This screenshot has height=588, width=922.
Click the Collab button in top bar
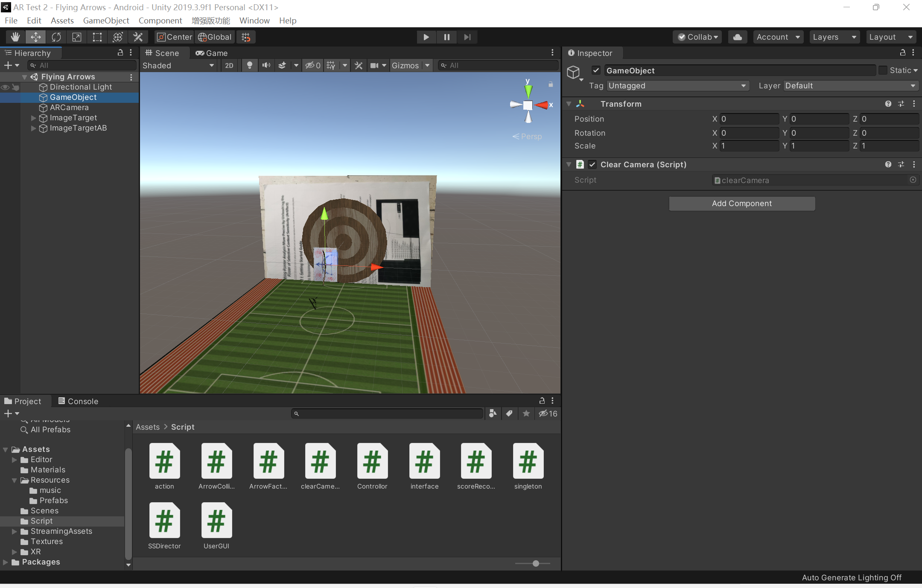click(699, 36)
